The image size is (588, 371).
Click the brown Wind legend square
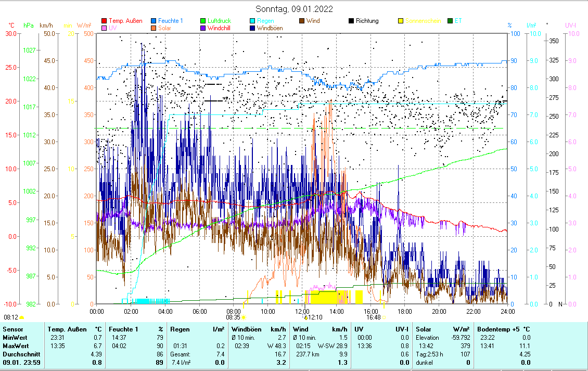302,21
